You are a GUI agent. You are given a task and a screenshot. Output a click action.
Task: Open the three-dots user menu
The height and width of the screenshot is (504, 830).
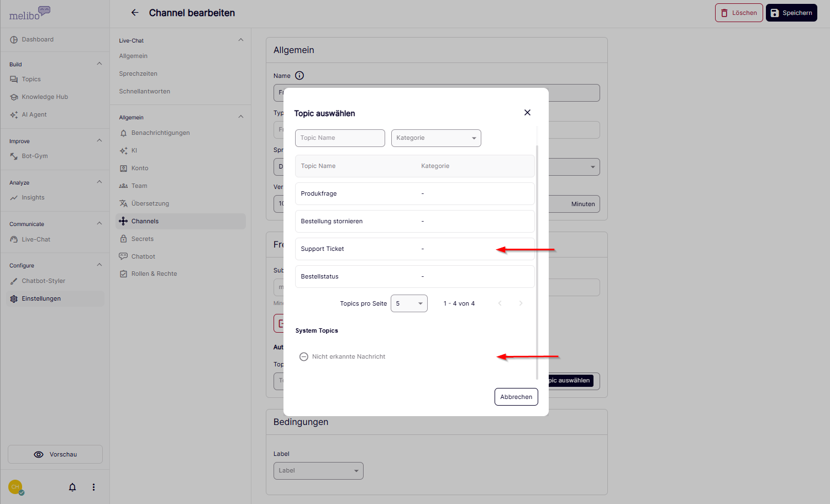pos(93,487)
